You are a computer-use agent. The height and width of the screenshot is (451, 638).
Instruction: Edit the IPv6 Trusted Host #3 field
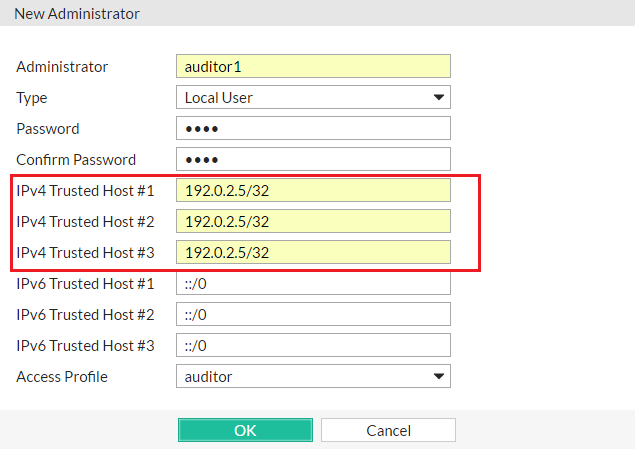pos(313,346)
